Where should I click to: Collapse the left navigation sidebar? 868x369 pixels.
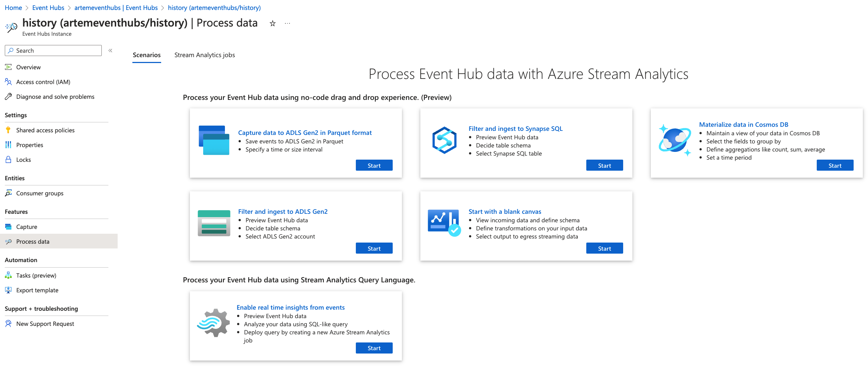tap(110, 51)
